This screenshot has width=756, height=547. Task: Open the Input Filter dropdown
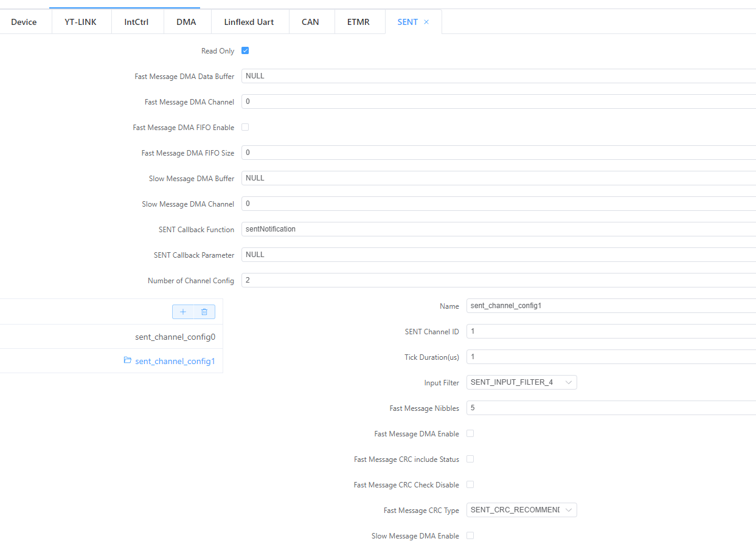[521, 382]
